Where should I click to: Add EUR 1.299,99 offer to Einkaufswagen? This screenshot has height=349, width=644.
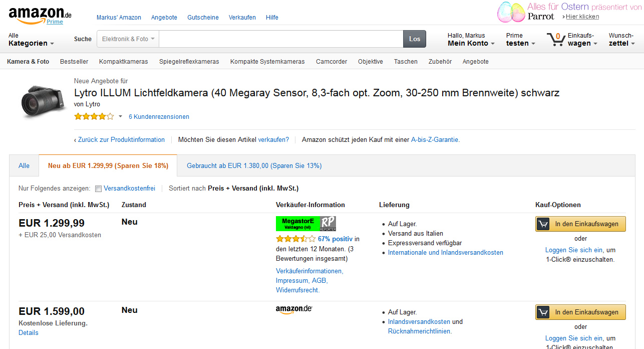tap(580, 224)
